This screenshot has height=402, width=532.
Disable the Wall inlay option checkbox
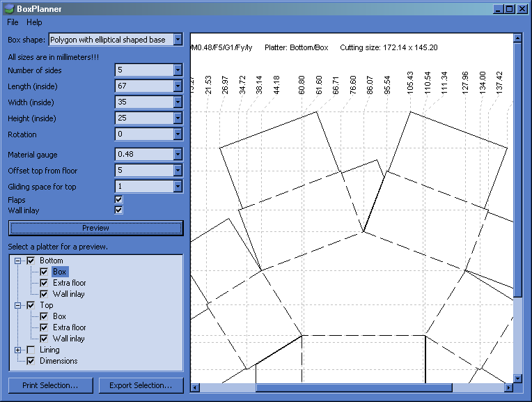118,210
